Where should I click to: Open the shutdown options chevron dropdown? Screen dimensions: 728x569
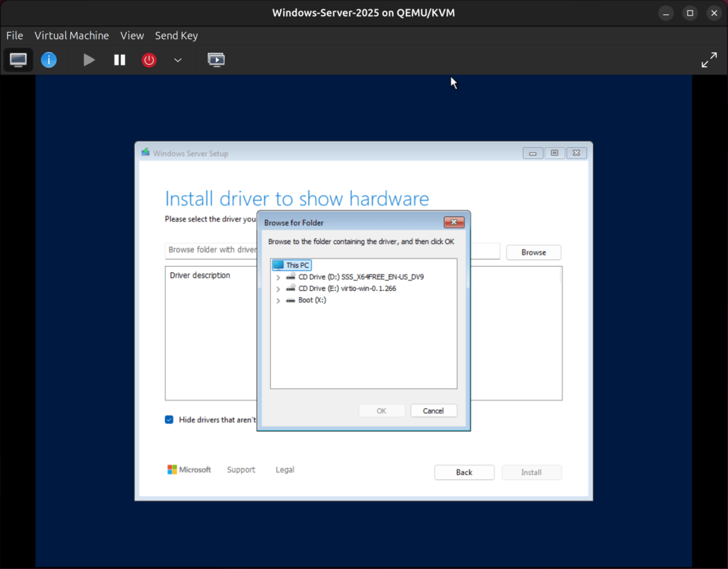(178, 60)
